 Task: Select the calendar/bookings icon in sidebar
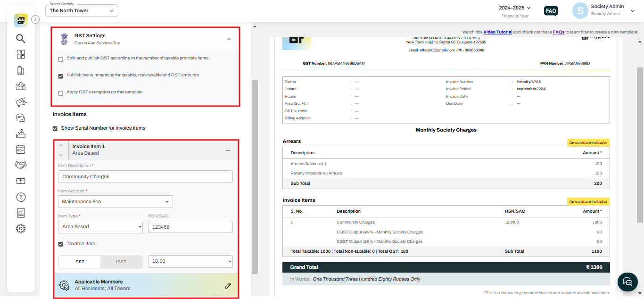21,149
